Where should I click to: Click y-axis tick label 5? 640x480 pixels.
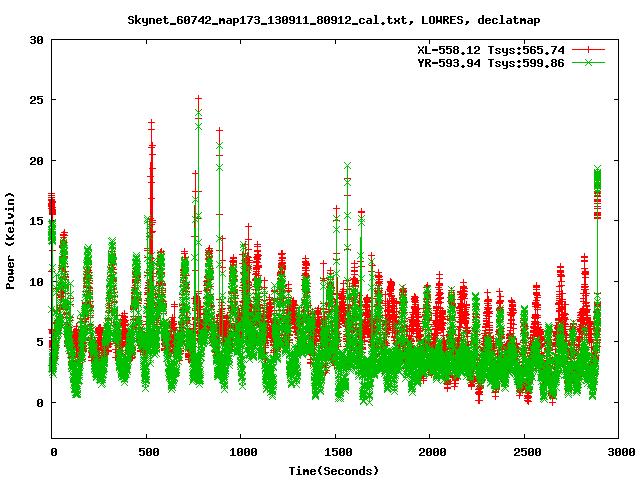coord(40,342)
